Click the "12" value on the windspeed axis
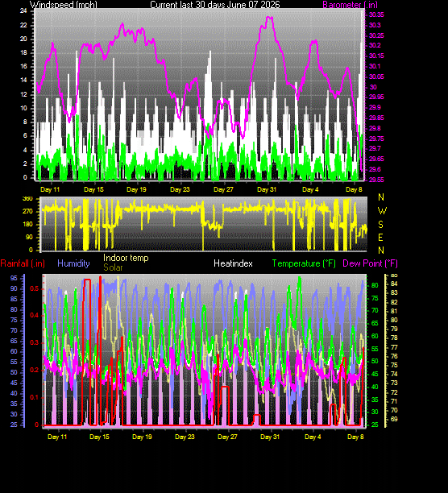Image resolution: width=448 pixels, height=493 pixels. (x=23, y=94)
